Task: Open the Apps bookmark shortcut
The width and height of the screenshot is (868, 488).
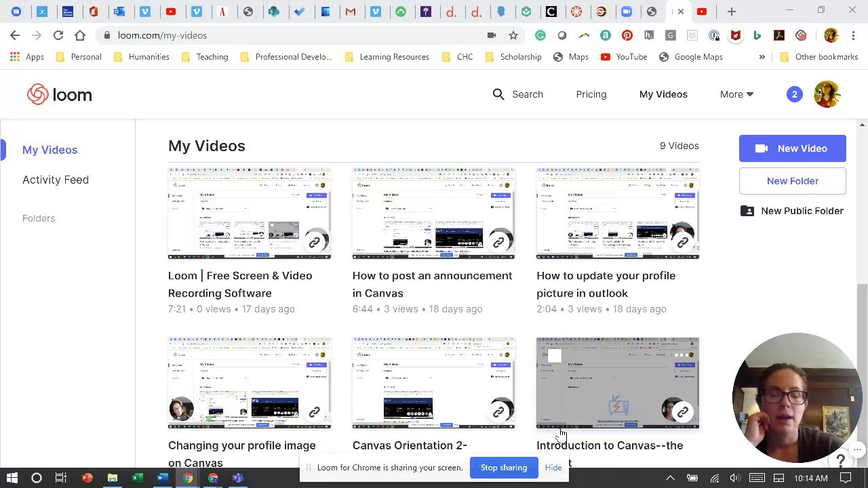Action: (x=27, y=57)
